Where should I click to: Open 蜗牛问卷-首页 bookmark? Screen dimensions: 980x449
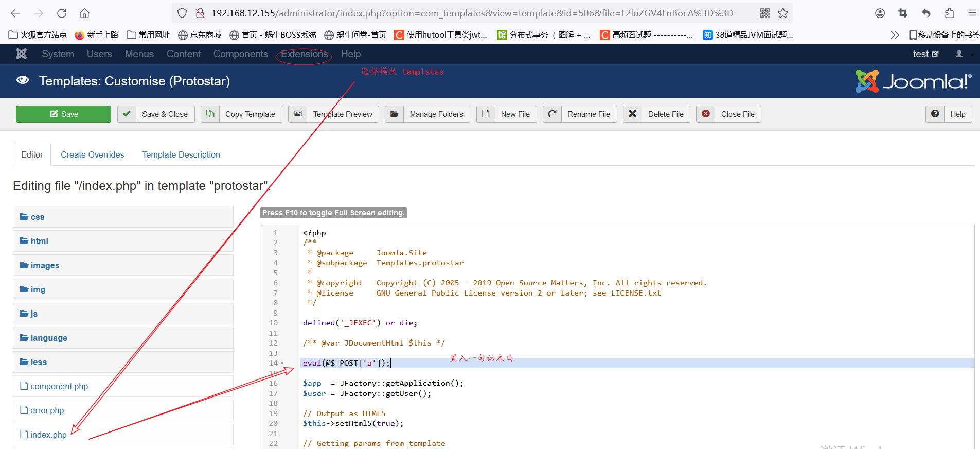pos(355,35)
